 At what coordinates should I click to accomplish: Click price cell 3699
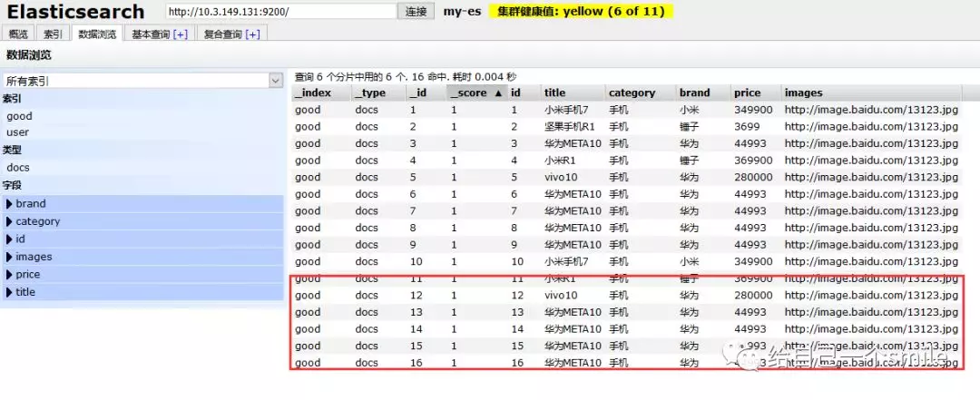[x=747, y=127]
